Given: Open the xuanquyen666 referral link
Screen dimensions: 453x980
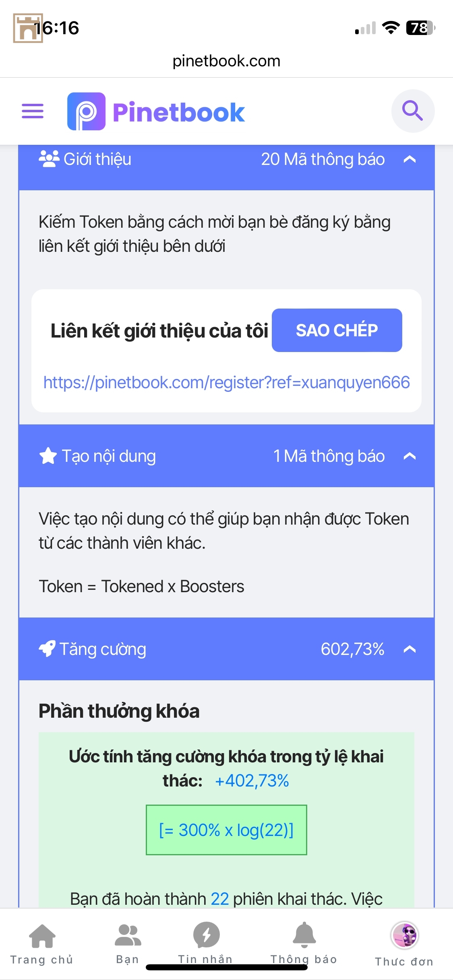Looking at the screenshot, I should pyautogui.click(x=226, y=382).
